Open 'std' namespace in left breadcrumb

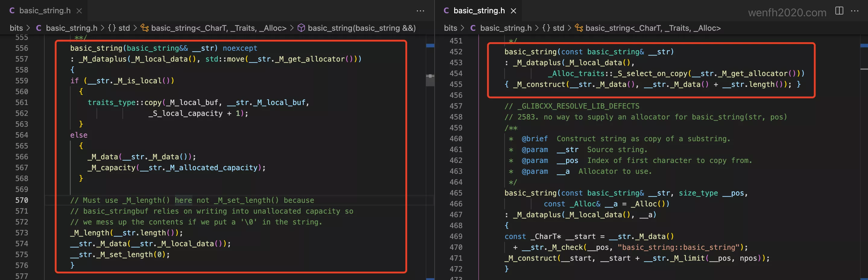pyautogui.click(x=124, y=28)
